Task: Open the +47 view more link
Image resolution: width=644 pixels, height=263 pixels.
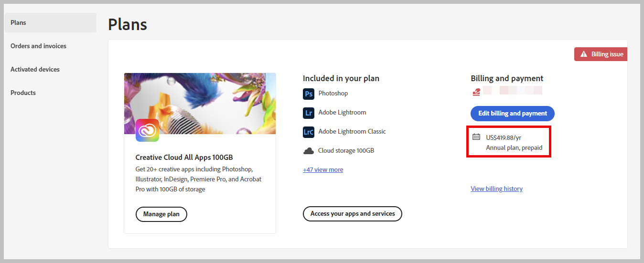Action: (x=323, y=169)
